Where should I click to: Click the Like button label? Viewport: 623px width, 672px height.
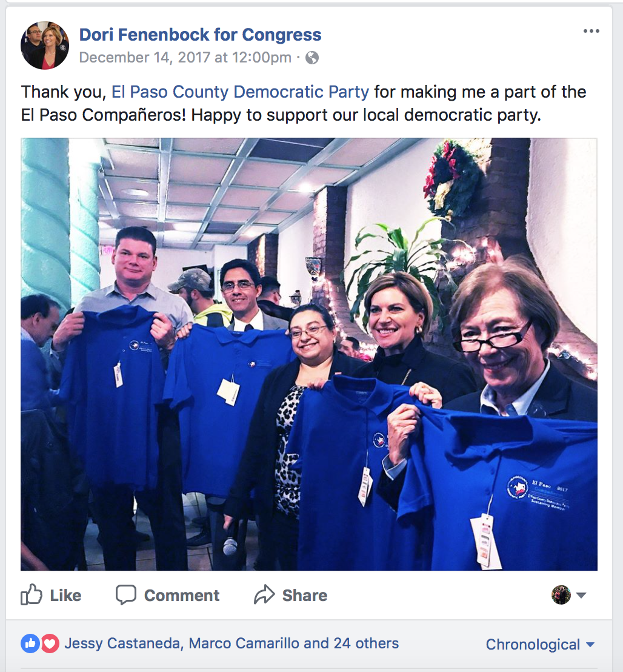click(x=65, y=596)
